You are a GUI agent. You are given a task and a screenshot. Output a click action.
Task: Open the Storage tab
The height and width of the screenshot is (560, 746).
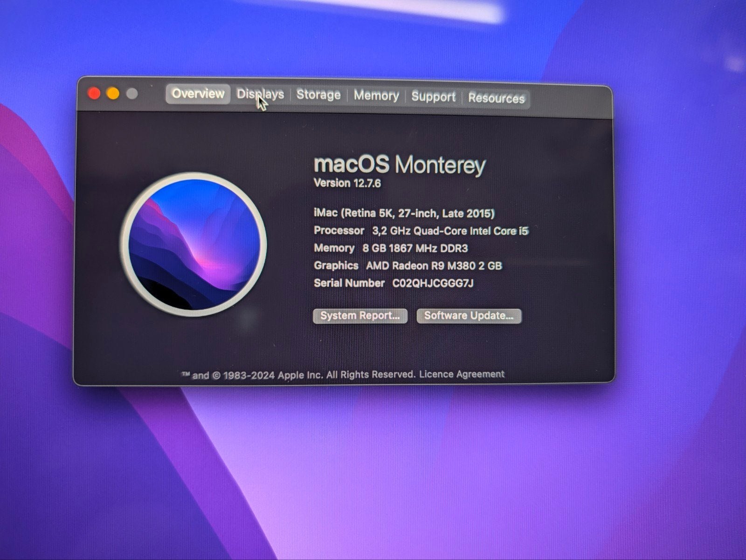[318, 95]
